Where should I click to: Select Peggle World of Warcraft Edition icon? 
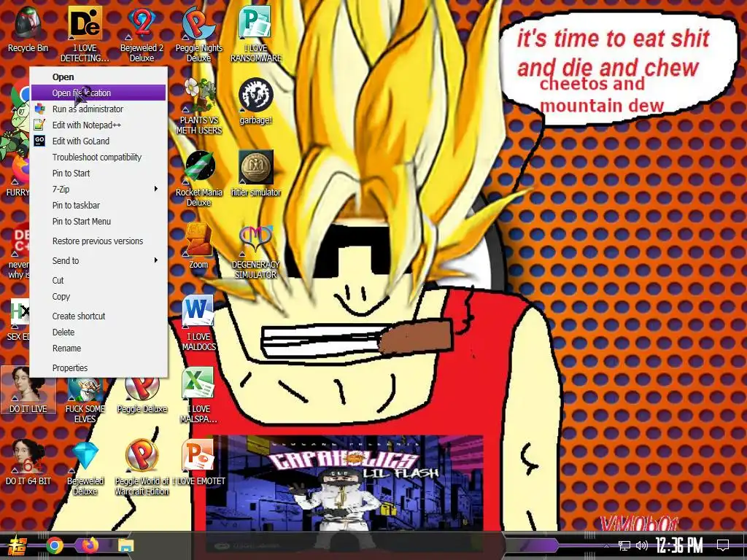pyautogui.click(x=142, y=467)
